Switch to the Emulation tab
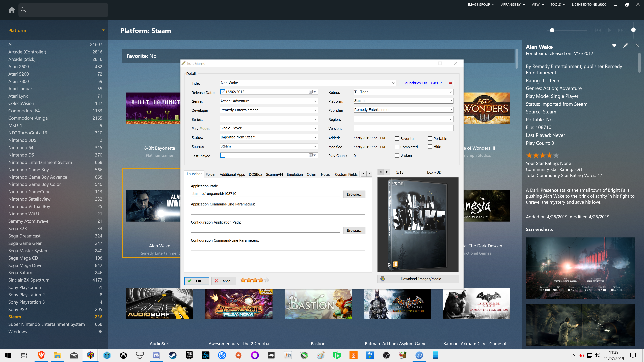 [x=294, y=174]
